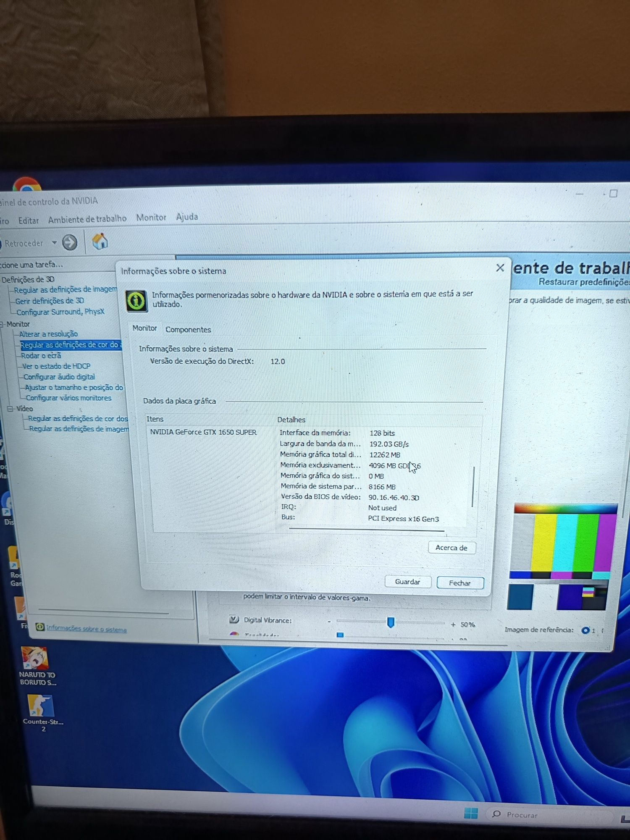
Task: Open the Ambiente de trabalho menu
Action: (x=87, y=219)
